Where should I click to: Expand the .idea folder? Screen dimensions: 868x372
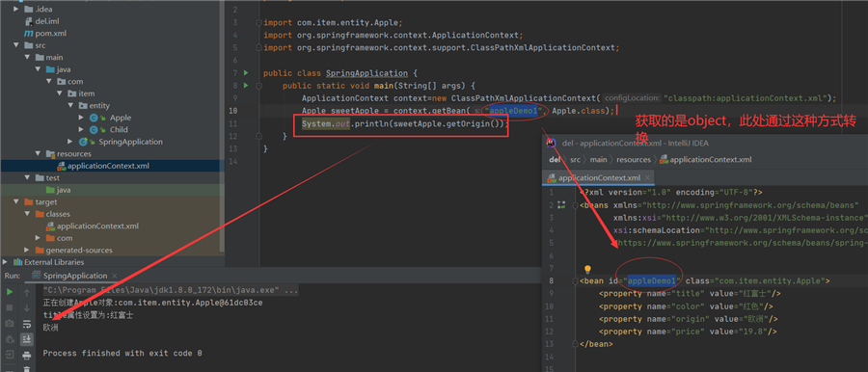pyautogui.click(x=15, y=9)
